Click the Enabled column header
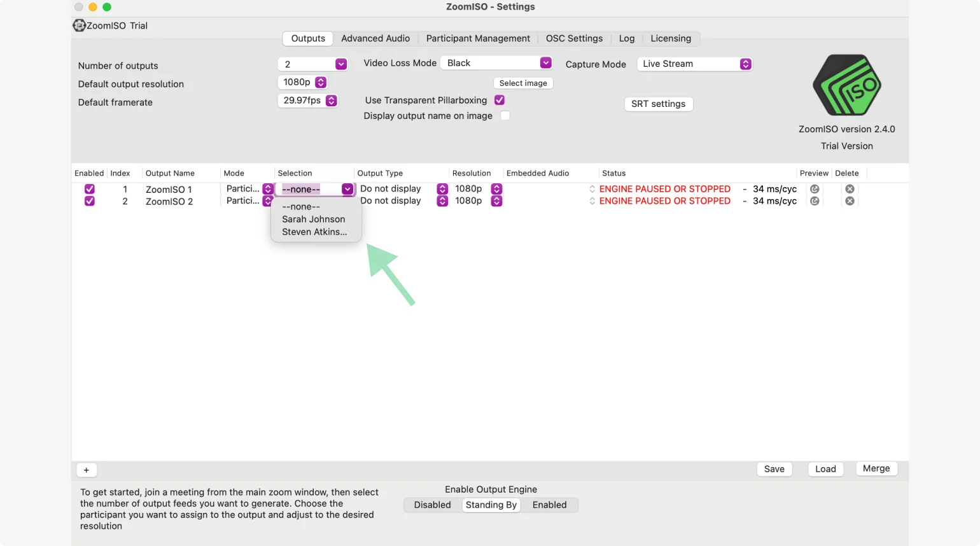Screen dimensions: 980x546 89,173
